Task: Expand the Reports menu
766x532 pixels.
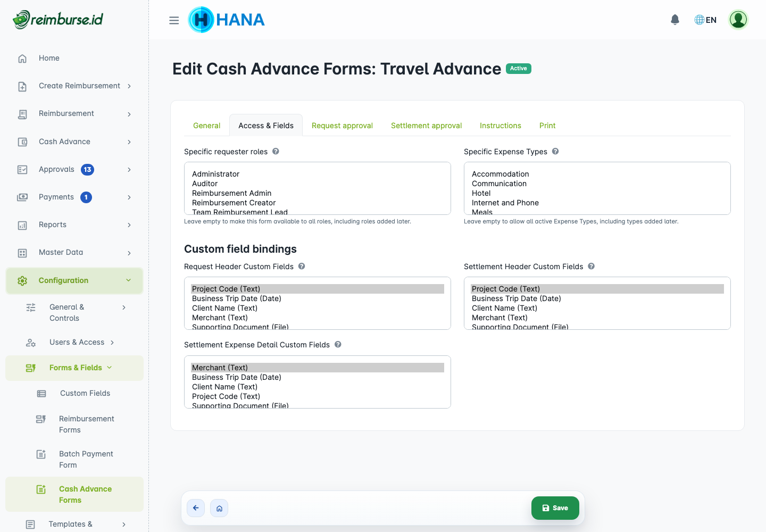Action: pyautogui.click(x=129, y=225)
